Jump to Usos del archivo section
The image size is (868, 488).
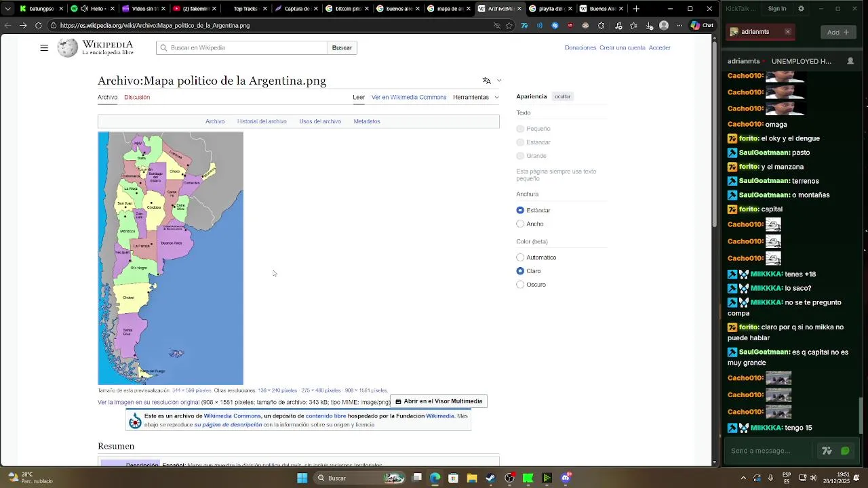(x=320, y=121)
